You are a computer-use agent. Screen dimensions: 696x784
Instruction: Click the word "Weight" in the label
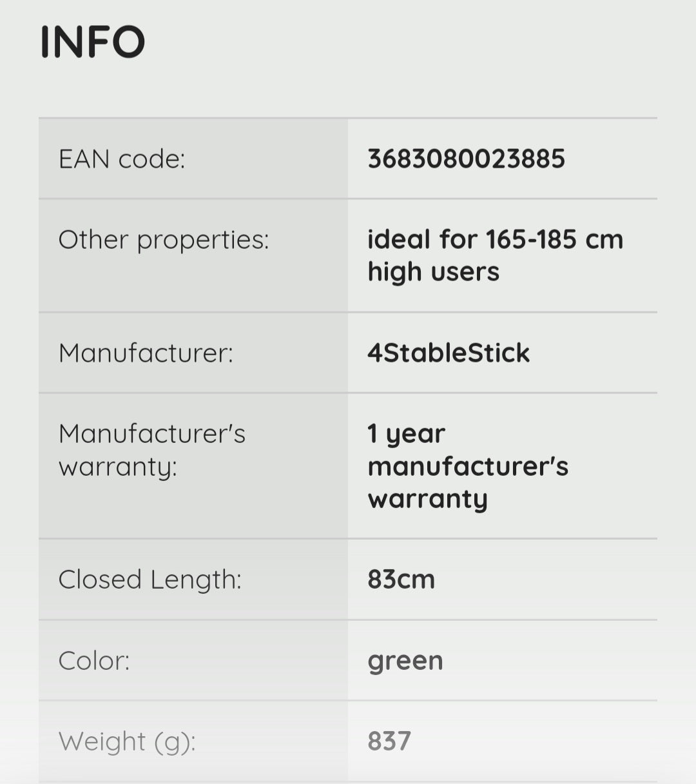point(102,741)
